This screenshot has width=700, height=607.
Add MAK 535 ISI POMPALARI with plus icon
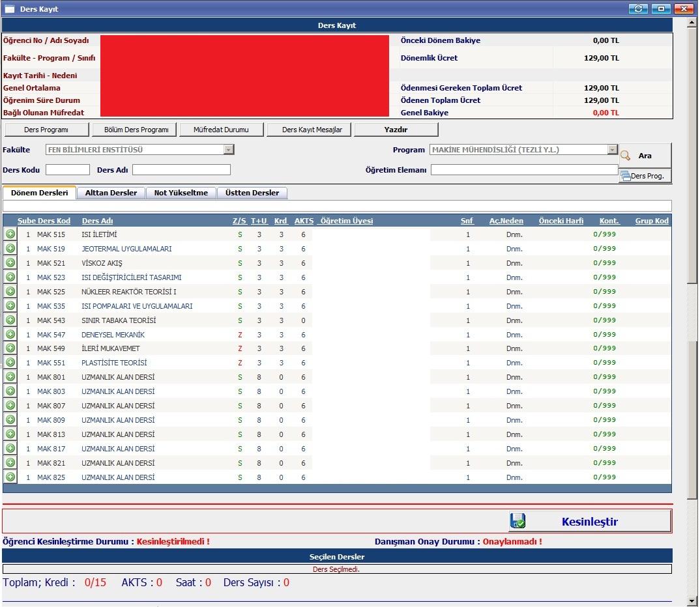coord(10,305)
